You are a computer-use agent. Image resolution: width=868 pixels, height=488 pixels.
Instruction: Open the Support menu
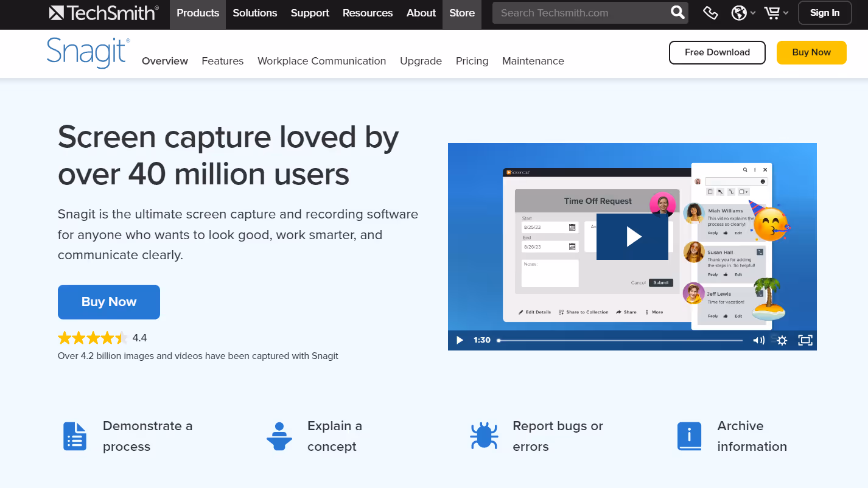click(310, 15)
